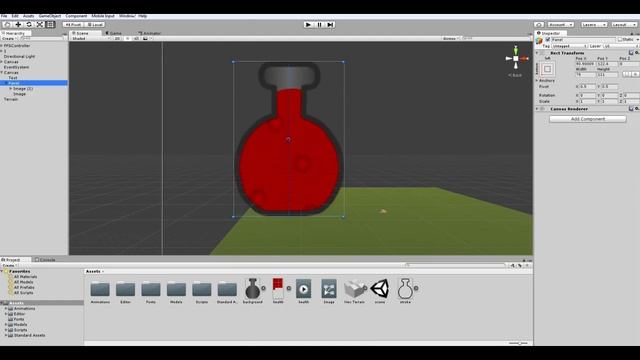
Task: Click the scene orientation gizmo's green Y axis
Action: pyautogui.click(x=516, y=50)
